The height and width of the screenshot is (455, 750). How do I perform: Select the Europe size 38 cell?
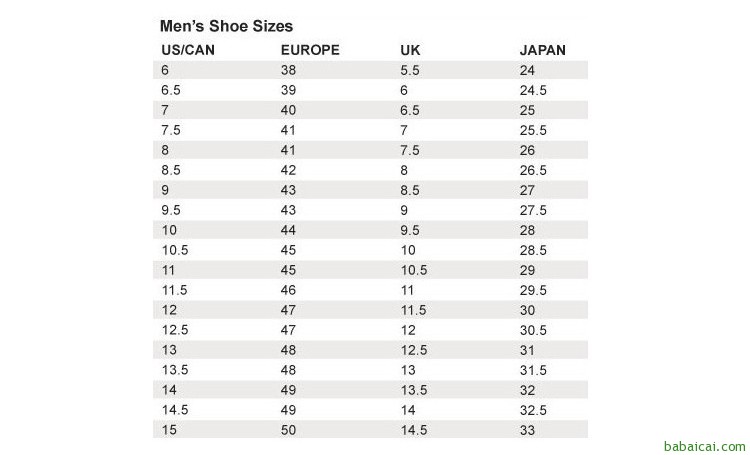289,70
